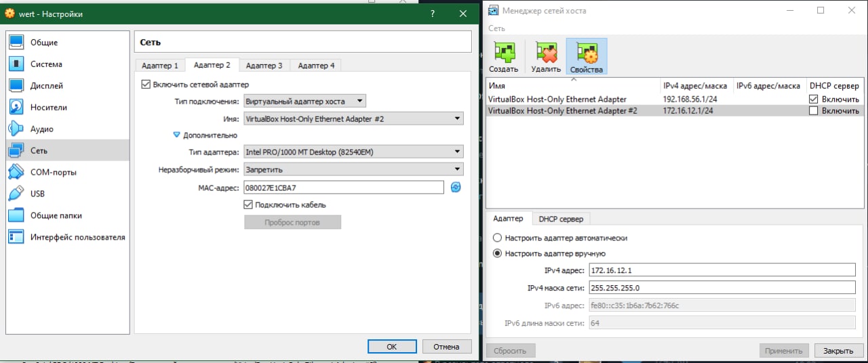Open the Тип адаптера dropdown
This screenshot has height=363, width=868.
(353, 152)
